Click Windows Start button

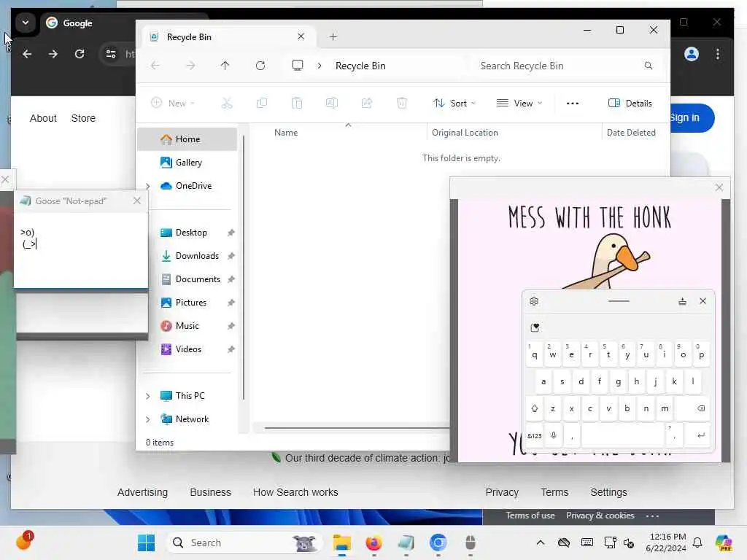click(x=146, y=542)
